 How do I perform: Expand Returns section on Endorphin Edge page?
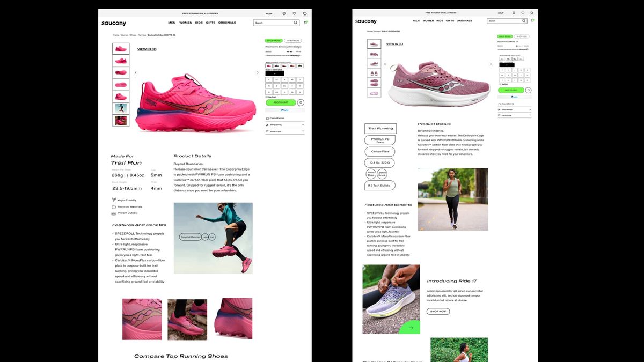(285, 131)
